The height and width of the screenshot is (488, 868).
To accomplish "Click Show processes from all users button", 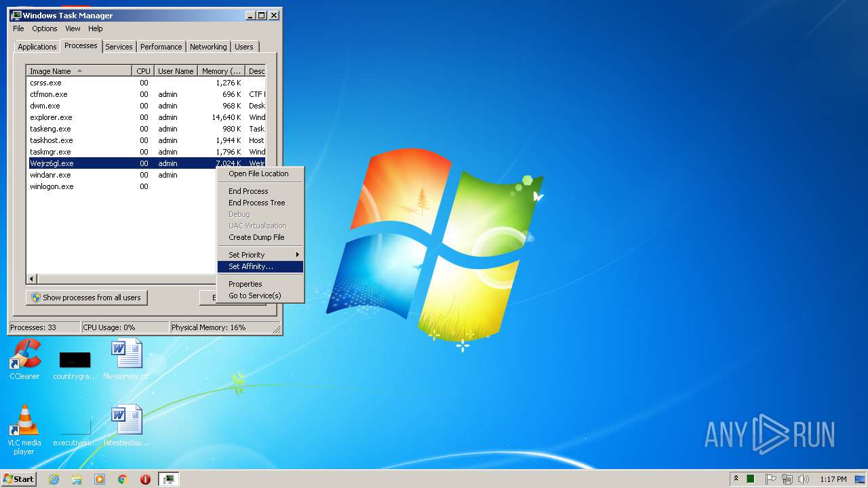I will click(87, 298).
